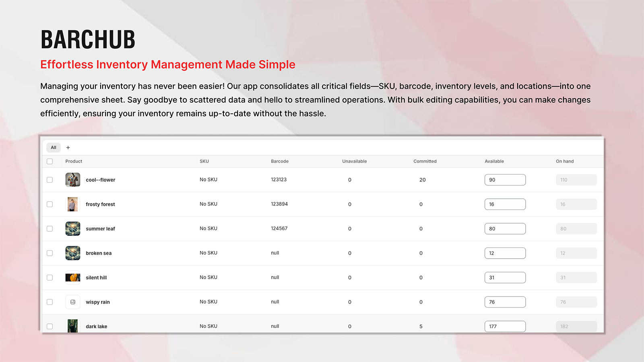Edit Available quantity for silent hill
Viewport: 644px width, 362px height.
tap(505, 278)
